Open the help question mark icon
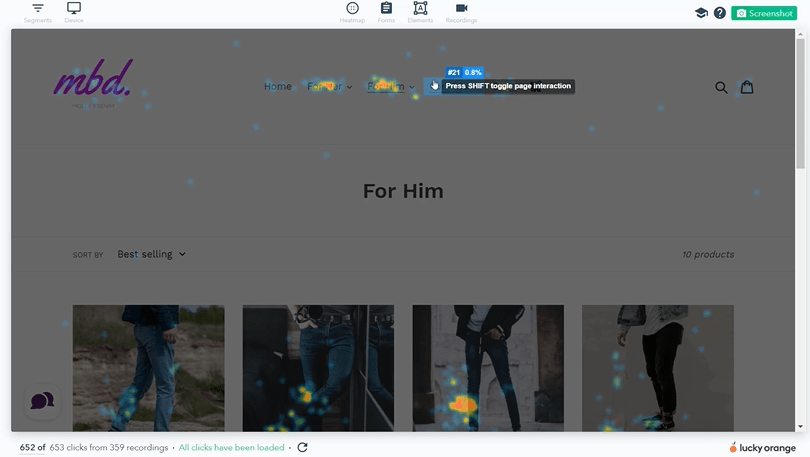Viewport: 810px width, 457px height. click(720, 13)
